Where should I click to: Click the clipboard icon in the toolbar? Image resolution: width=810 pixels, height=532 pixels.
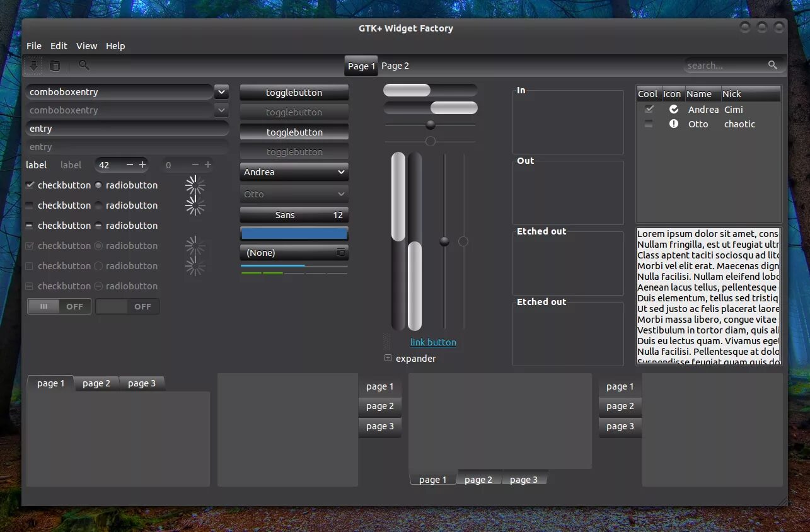pos(55,66)
